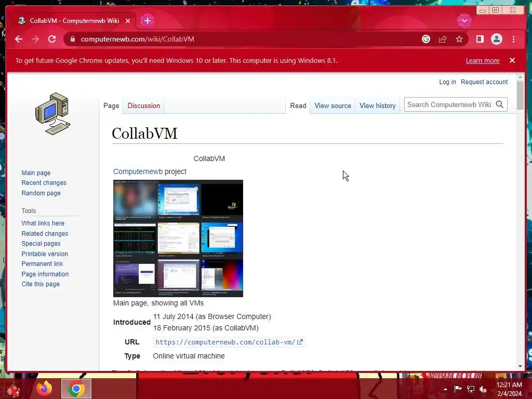Open Action Center flag icon
Screen dimensions: 532x399
tap(458, 389)
